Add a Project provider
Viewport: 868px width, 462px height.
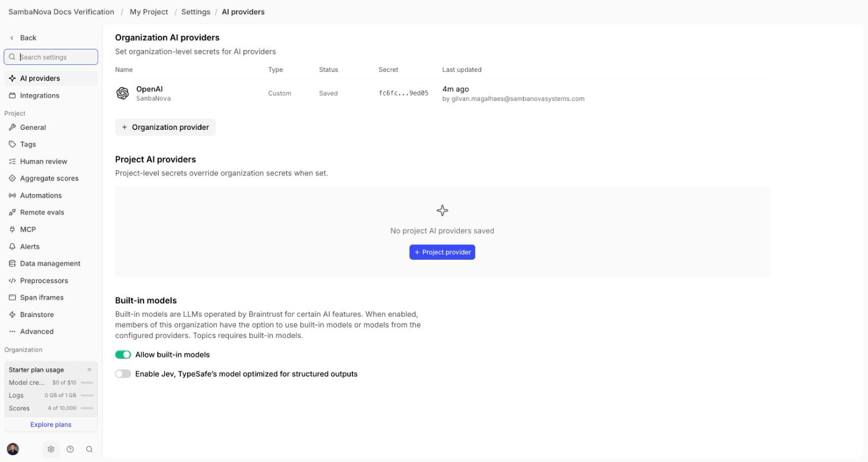tap(442, 252)
